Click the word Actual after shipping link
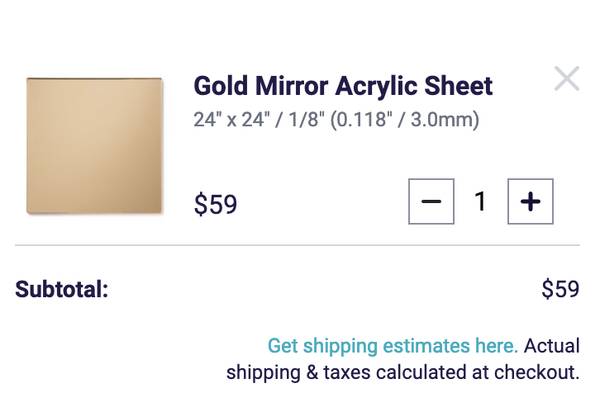Viewport: 600px width, 393px height. (x=552, y=346)
